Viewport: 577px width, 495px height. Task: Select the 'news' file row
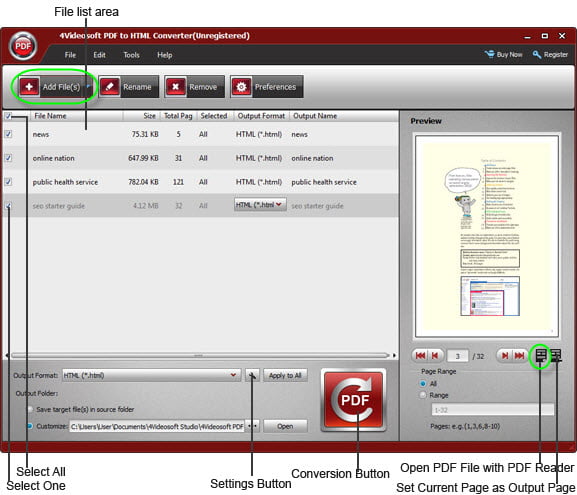201,134
